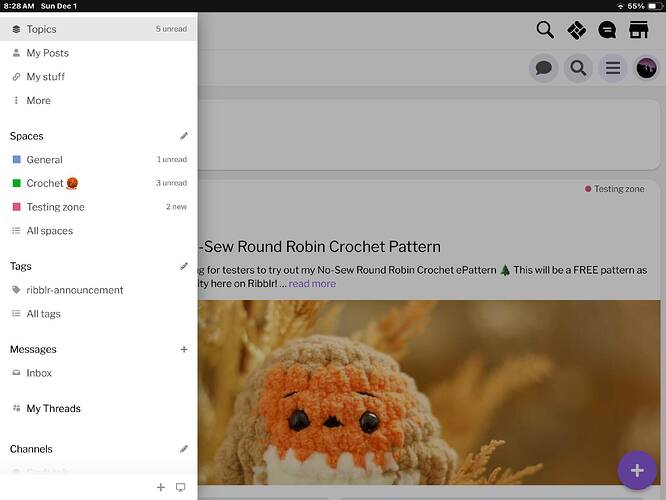The image size is (666, 500).
Task: Click the 2 new badge for Testing zone
Action: (176, 206)
